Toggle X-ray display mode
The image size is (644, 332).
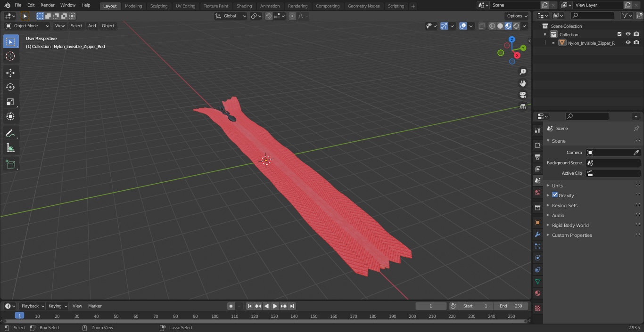pyautogui.click(x=481, y=26)
